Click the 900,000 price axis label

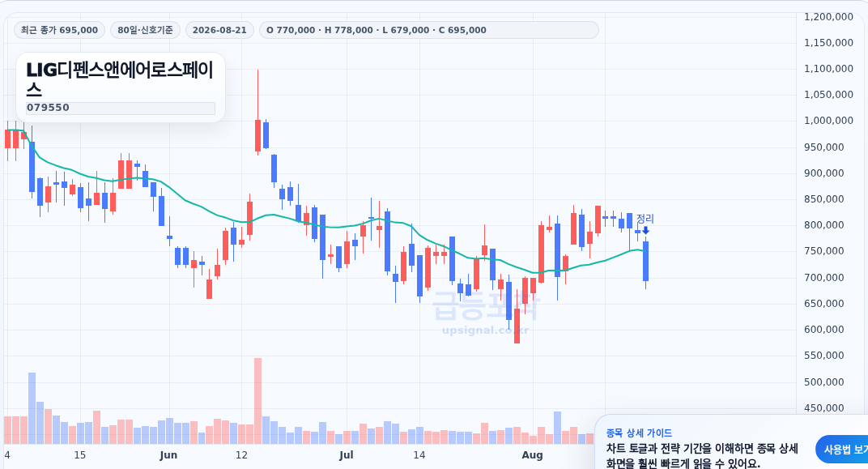(823, 173)
